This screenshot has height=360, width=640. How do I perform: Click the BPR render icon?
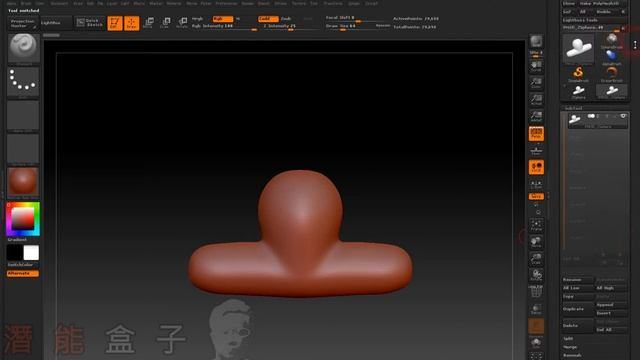[536, 41]
